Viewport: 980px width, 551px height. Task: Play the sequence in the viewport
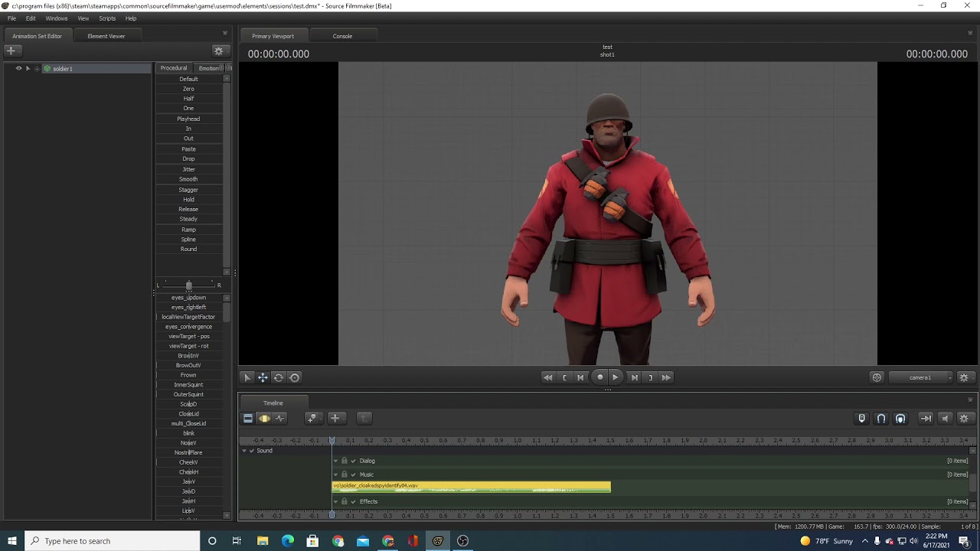tap(615, 377)
